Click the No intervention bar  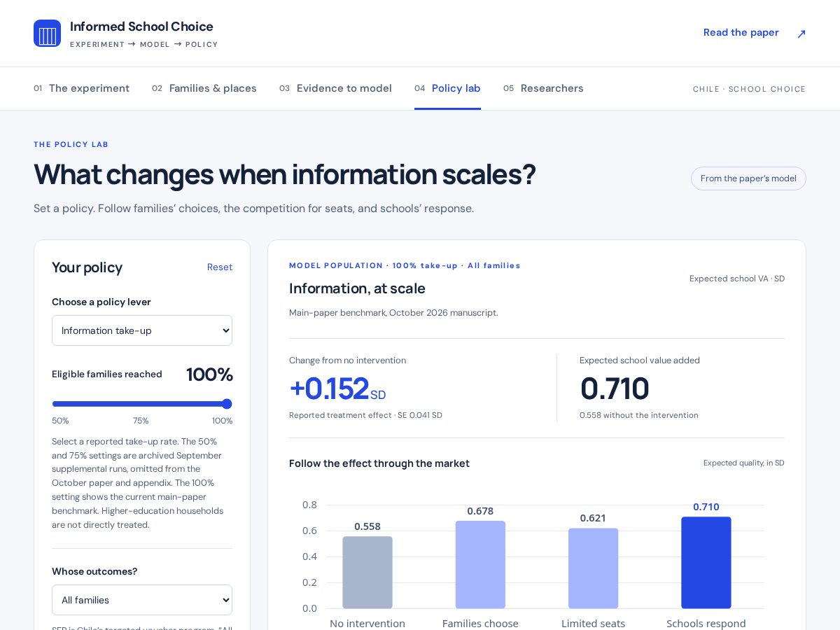pos(367,572)
